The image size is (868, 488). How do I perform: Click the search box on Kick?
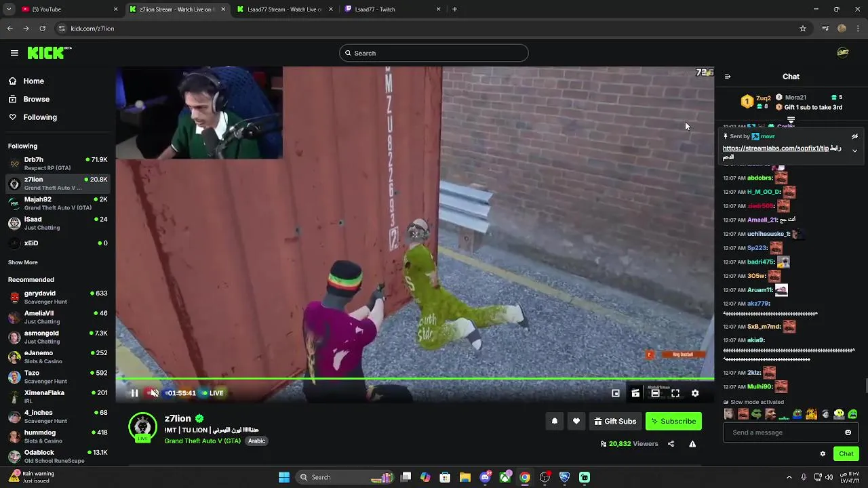pyautogui.click(x=434, y=53)
